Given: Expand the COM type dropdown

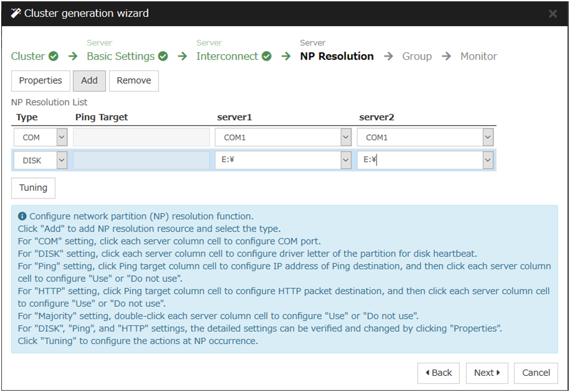Looking at the screenshot, I should coord(62,138).
